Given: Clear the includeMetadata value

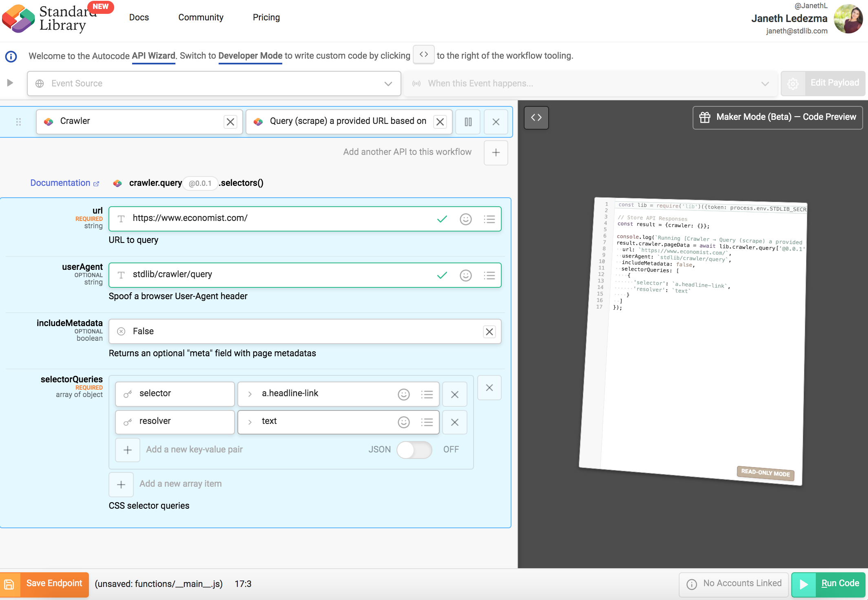Looking at the screenshot, I should (x=489, y=332).
